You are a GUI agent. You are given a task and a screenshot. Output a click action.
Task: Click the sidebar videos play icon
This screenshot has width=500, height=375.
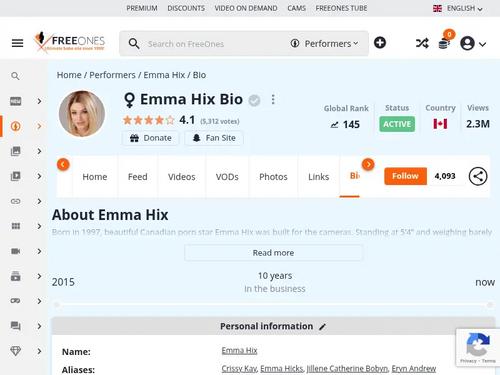click(x=16, y=176)
